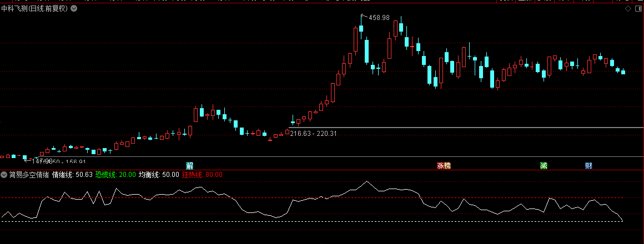Viewport: 644px width, 244px height.
Task: Click the 情绪线: 50.63 value
Action: [72, 175]
